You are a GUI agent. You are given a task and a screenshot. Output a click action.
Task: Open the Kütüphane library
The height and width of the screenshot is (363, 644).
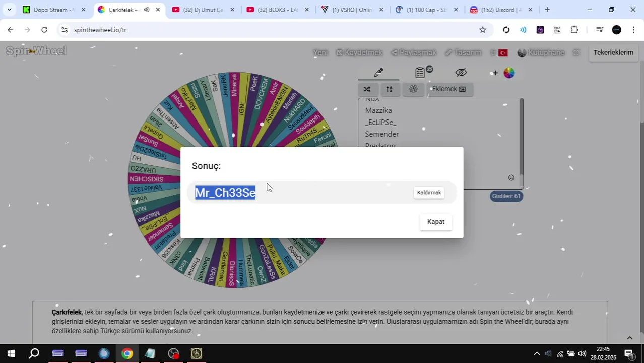click(x=541, y=52)
